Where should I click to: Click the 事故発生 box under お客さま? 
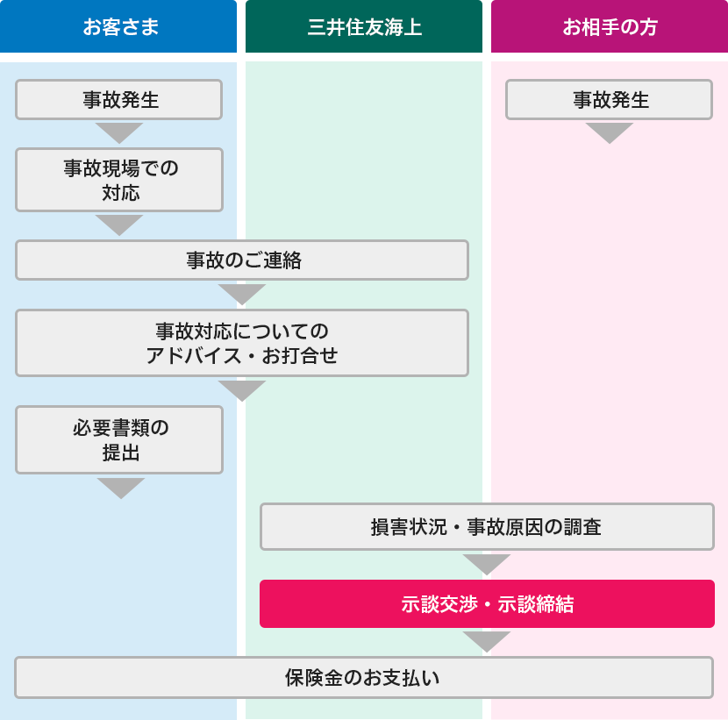click(x=119, y=100)
